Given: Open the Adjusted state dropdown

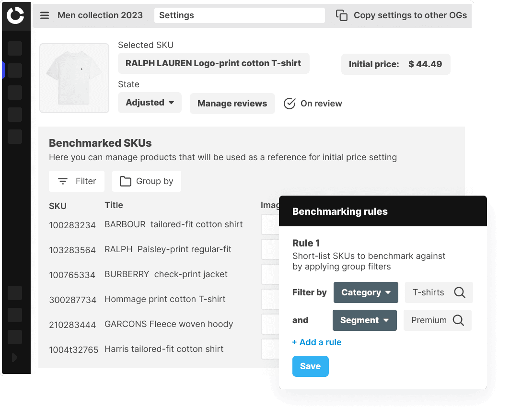Looking at the screenshot, I should pyautogui.click(x=149, y=103).
